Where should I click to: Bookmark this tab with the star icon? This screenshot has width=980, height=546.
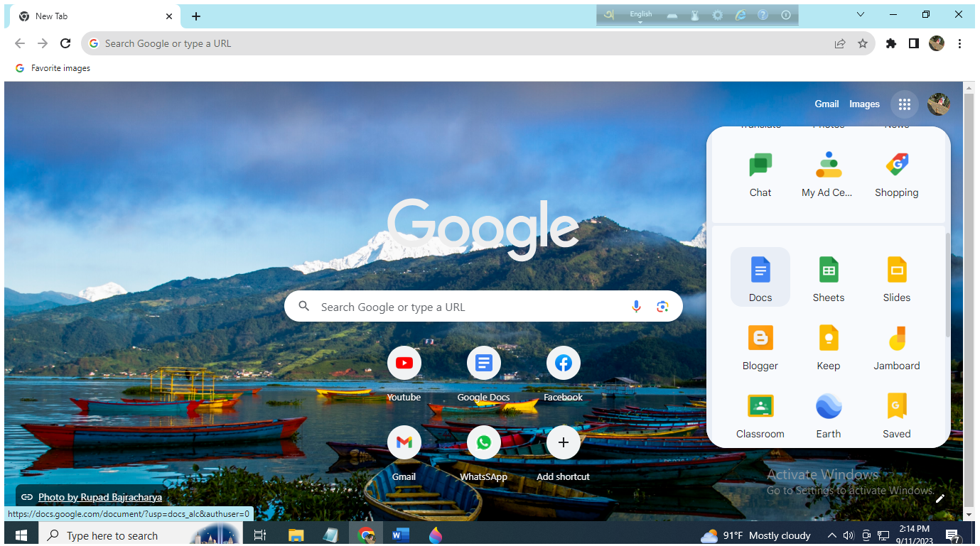[x=863, y=43]
